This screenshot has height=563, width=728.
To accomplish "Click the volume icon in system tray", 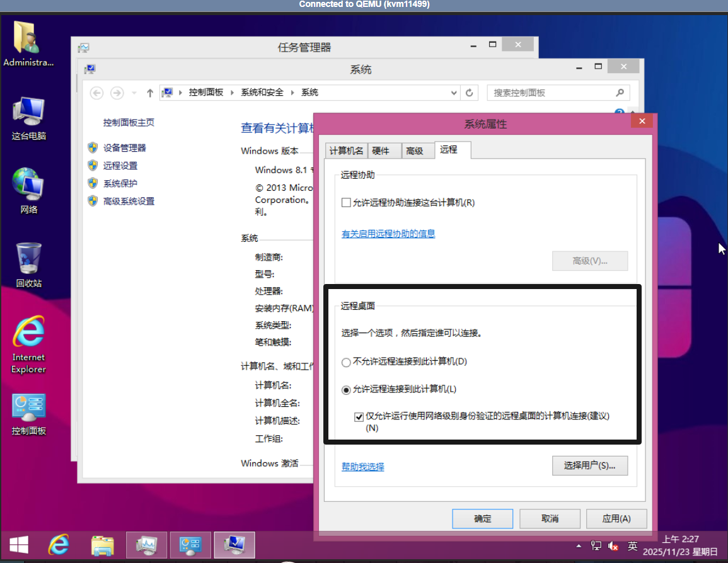I will (x=613, y=545).
